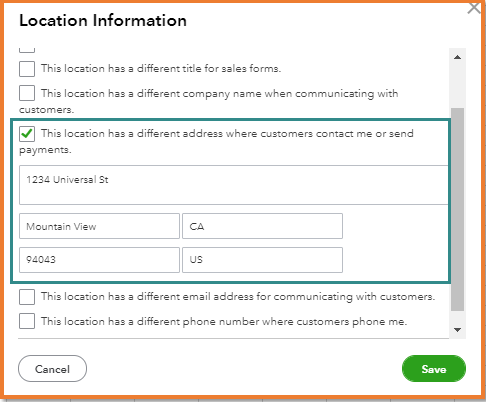Click the 1234 Universal St address field

[234, 185]
